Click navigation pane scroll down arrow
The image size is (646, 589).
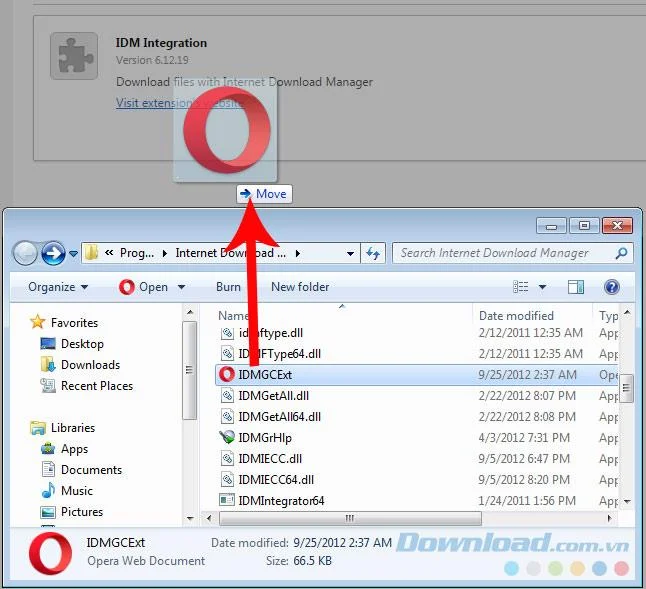tap(190, 518)
